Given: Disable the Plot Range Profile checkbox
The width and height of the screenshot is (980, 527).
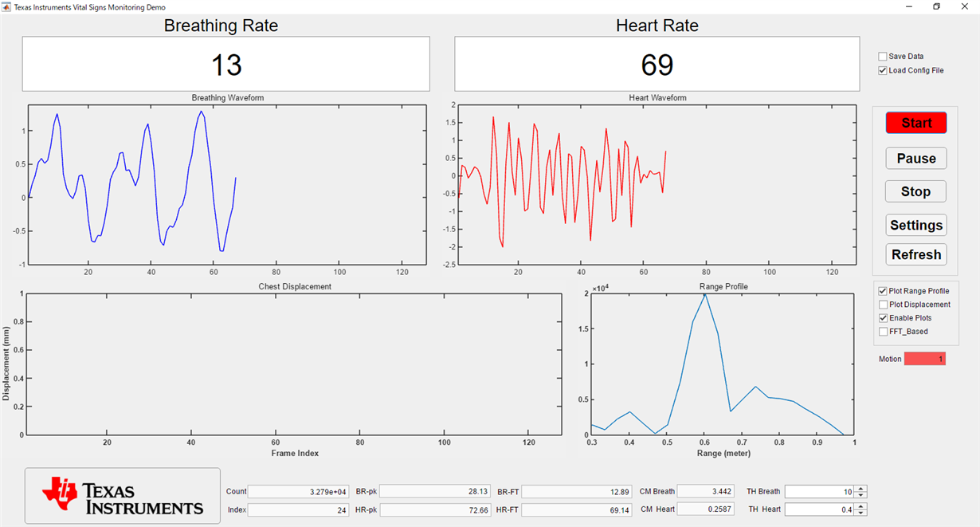Looking at the screenshot, I should pos(882,291).
